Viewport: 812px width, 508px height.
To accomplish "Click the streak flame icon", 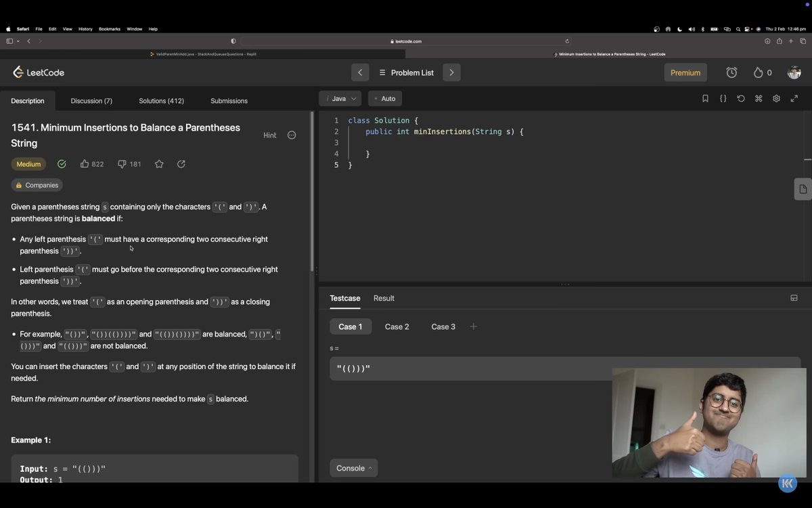I will [x=758, y=72].
